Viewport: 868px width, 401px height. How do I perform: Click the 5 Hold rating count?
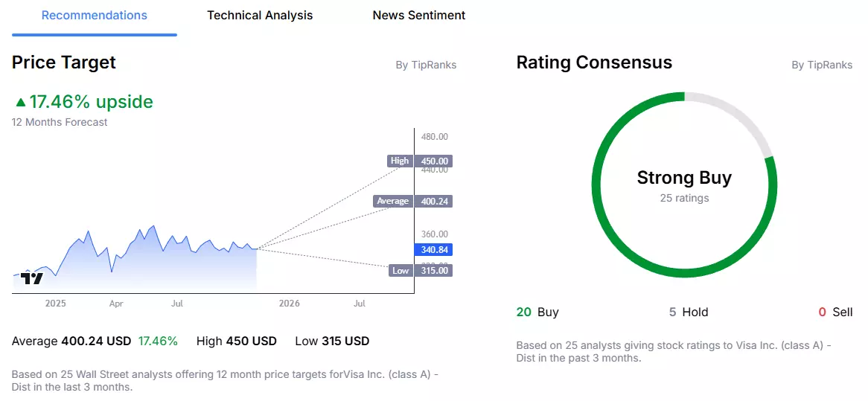[689, 312]
